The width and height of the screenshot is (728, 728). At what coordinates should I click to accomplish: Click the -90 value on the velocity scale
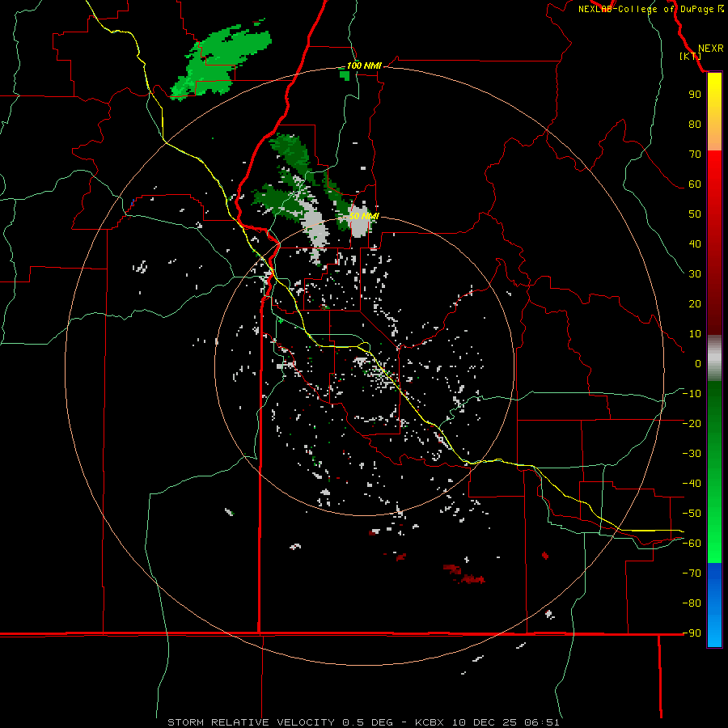692,633
